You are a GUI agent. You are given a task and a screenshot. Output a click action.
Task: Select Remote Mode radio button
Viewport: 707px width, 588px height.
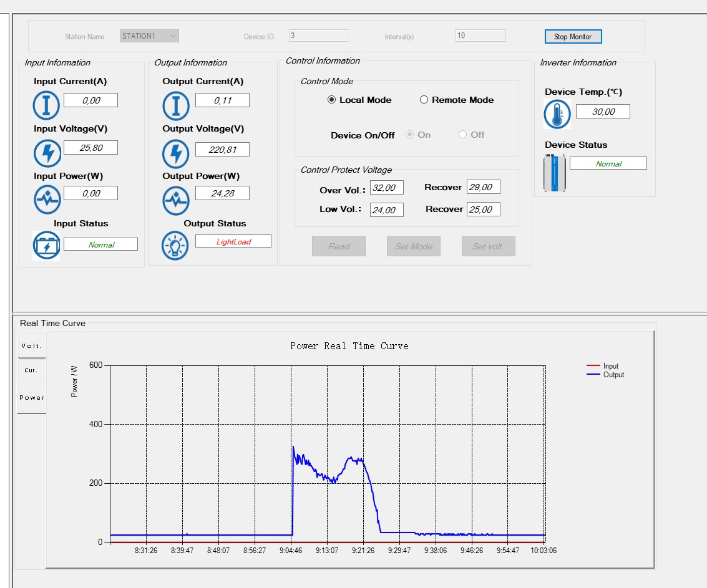pos(424,100)
